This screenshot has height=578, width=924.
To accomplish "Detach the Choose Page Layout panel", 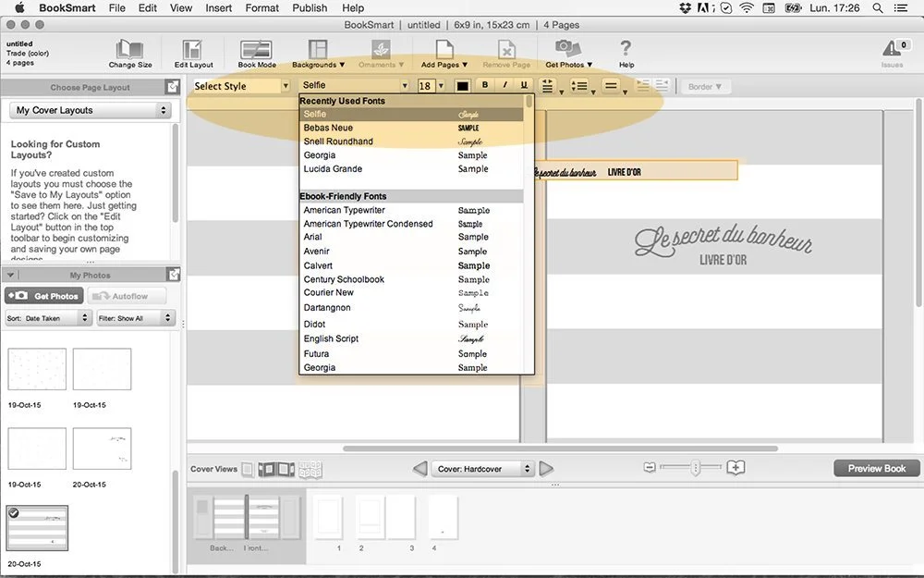I will coord(173,87).
